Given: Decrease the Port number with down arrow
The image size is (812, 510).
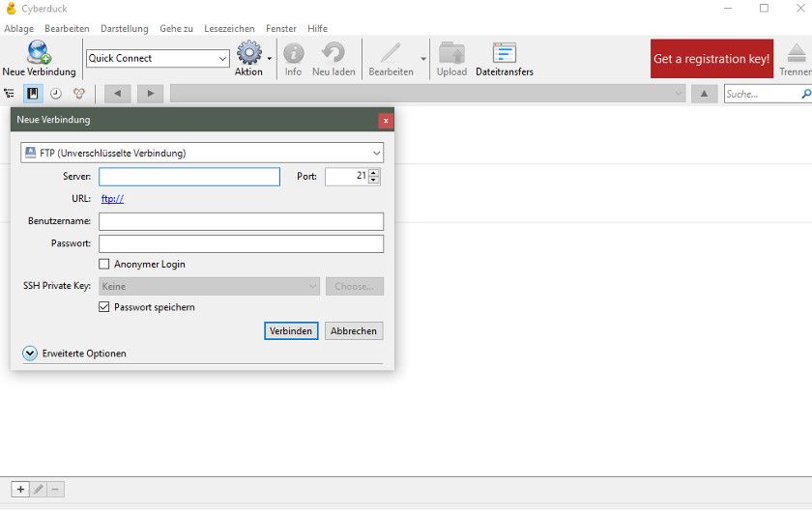Looking at the screenshot, I should pyautogui.click(x=373, y=180).
